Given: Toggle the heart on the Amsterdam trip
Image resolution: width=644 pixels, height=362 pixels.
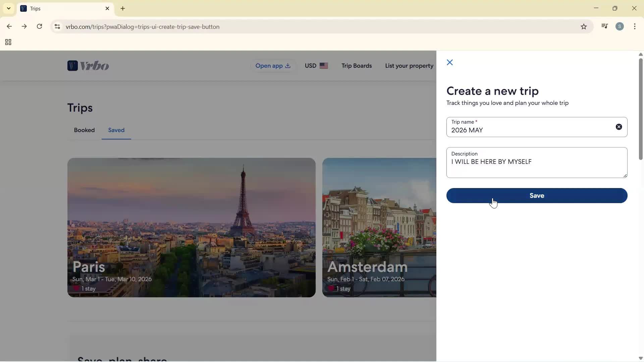Looking at the screenshot, I should point(331,288).
